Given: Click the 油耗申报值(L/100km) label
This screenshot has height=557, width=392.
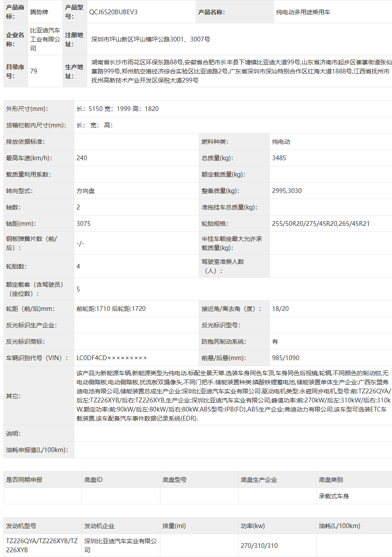Looking at the screenshot, I should click(37, 450).
